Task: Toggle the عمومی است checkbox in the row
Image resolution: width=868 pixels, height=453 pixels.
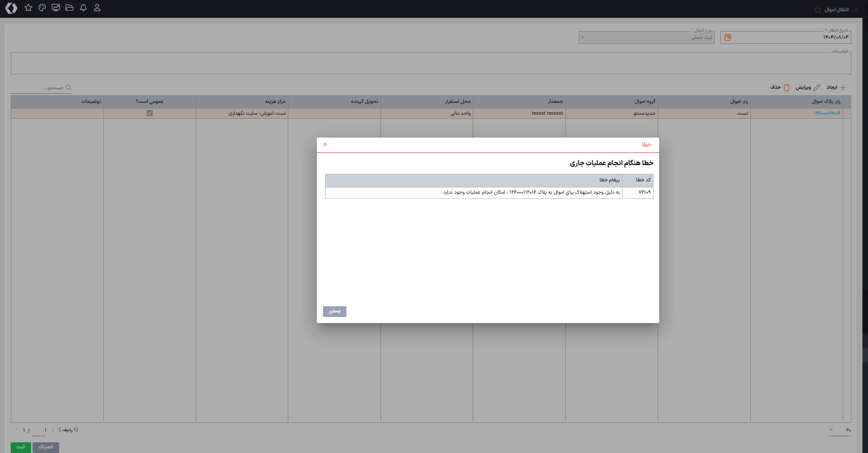Action: [150, 113]
